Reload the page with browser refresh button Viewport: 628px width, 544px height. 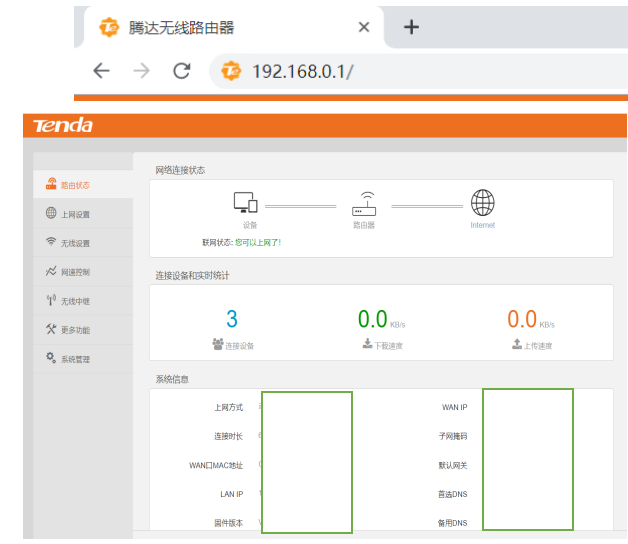pos(181,70)
